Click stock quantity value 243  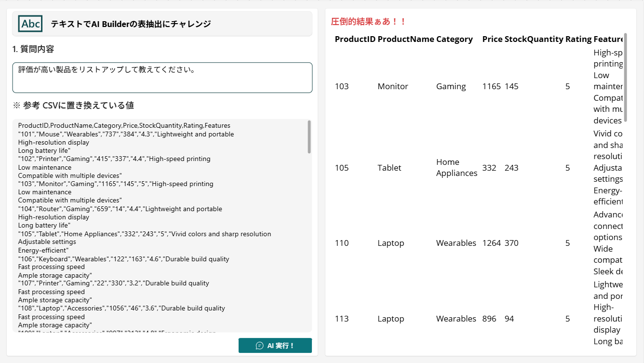point(511,168)
